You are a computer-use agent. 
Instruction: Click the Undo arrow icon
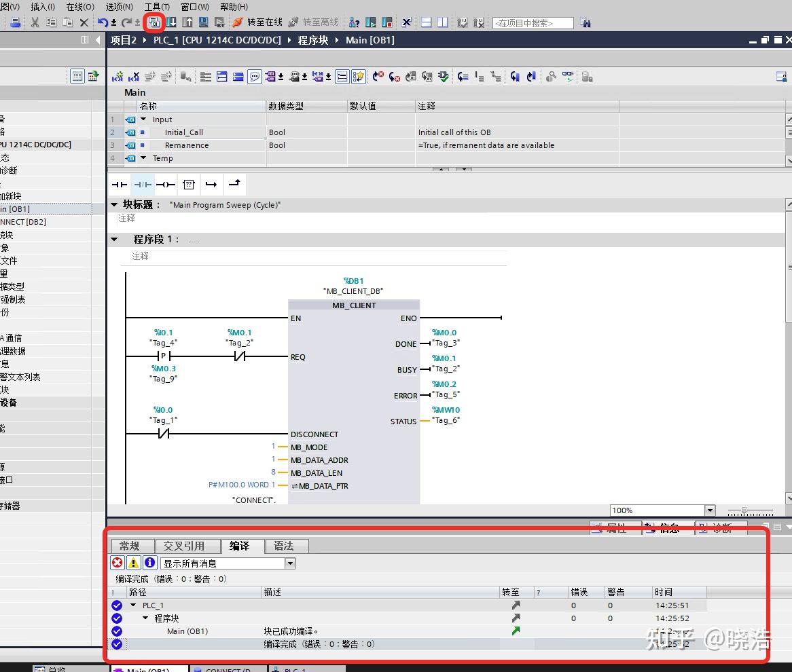[x=103, y=22]
